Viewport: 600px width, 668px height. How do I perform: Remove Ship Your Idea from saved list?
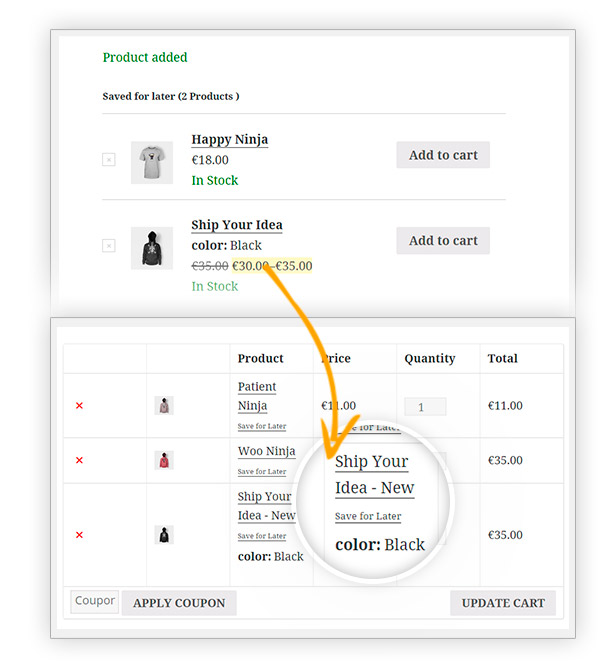108,246
